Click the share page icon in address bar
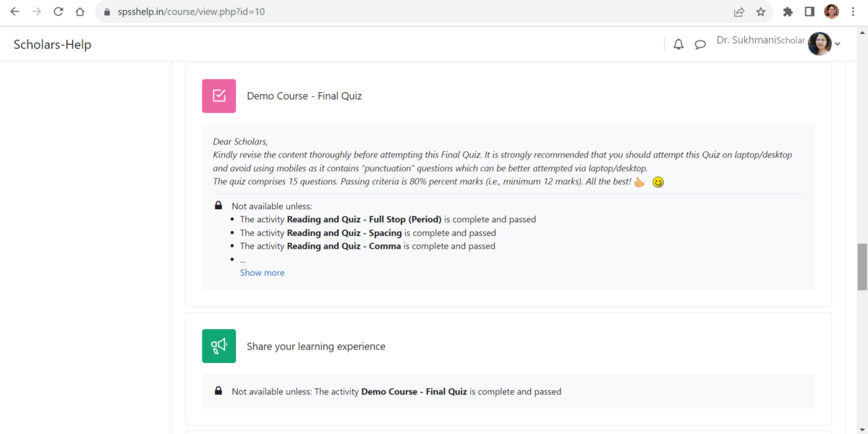868x434 pixels. [739, 12]
